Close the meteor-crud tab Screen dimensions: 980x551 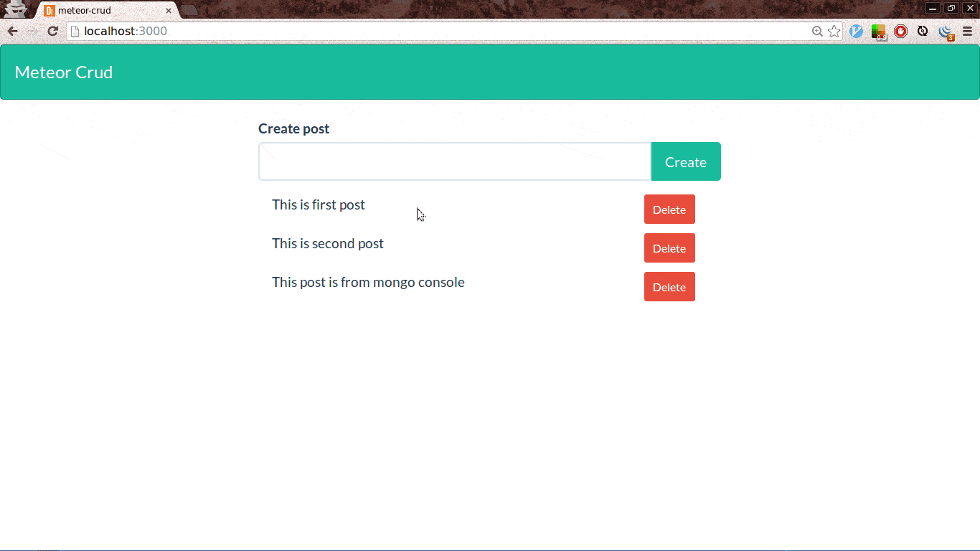click(169, 11)
